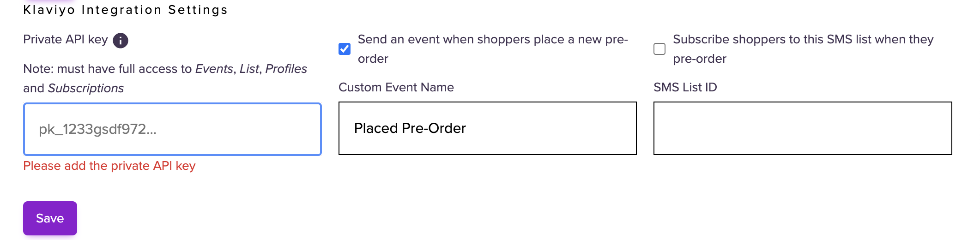Click the italic word 'List' in the note
Screen dimensions: 980x240
(249, 69)
